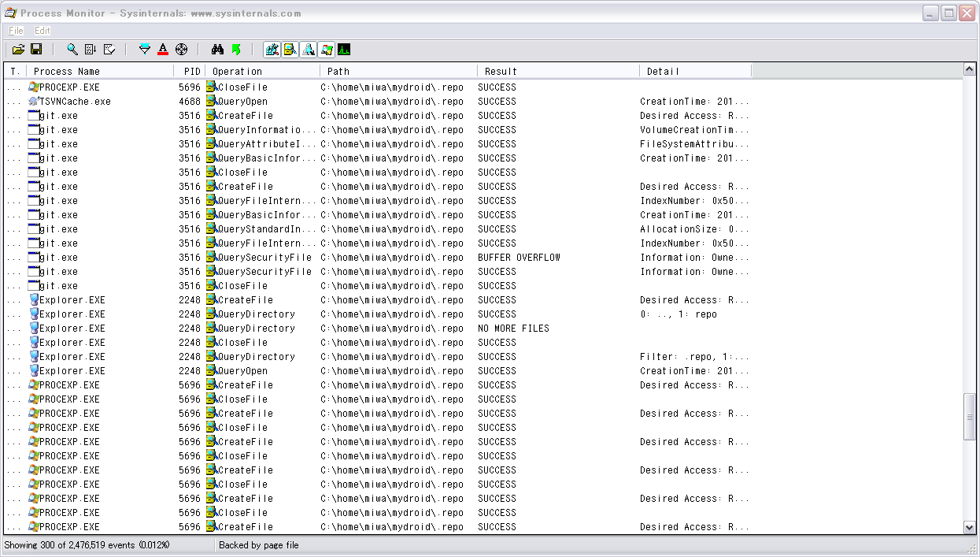This screenshot has height=557, width=980.
Task: Select PID 4688 cell
Action: click(x=190, y=102)
